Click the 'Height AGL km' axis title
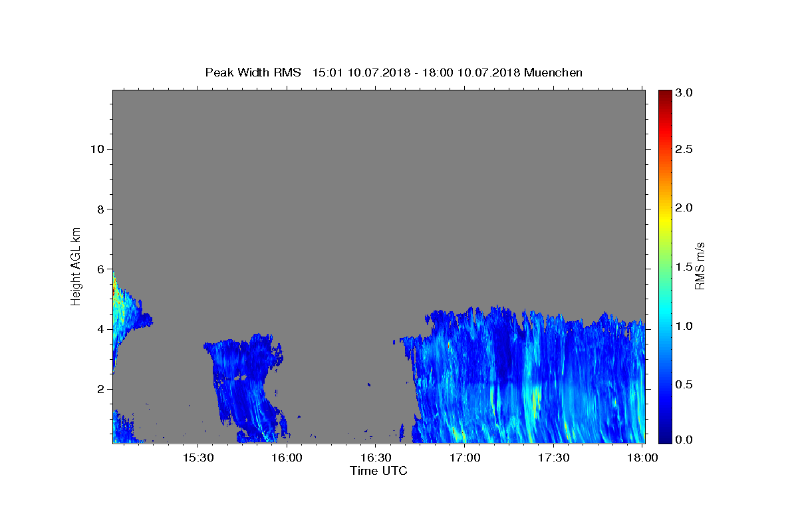This screenshot has height=532, width=798. (76, 265)
